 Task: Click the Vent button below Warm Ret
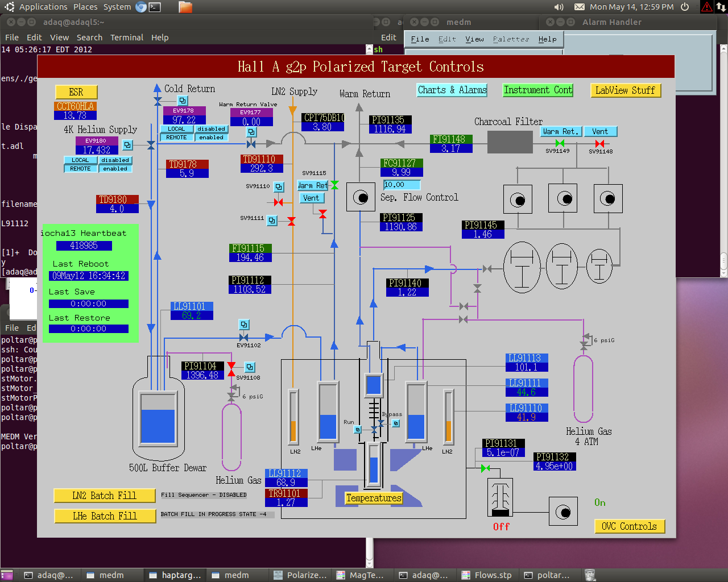click(x=312, y=198)
